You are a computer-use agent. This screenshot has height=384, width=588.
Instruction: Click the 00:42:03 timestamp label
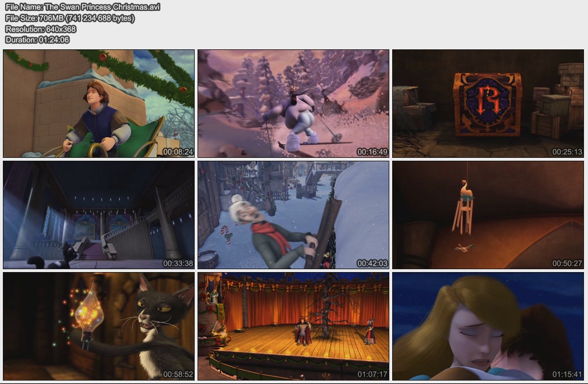coord(372,263)
